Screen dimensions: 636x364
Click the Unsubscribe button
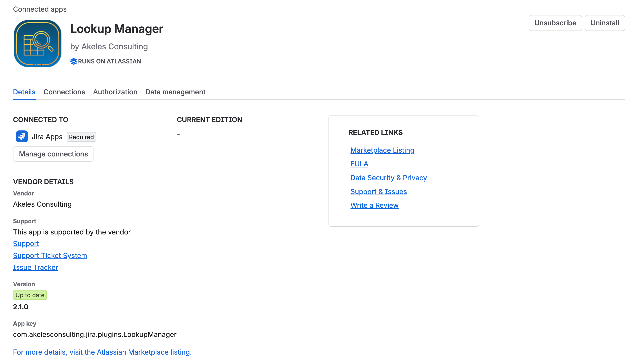[555, 23]
